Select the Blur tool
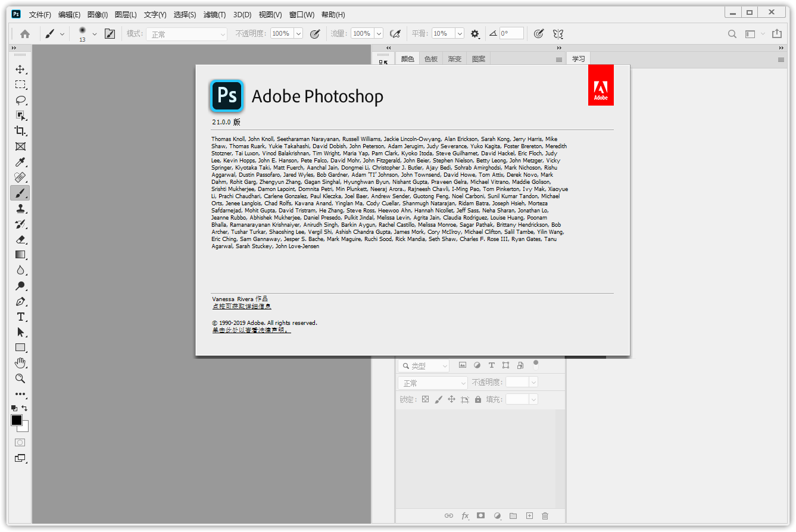The width and height of the screenshot is (796, 532). coord(20,270)
